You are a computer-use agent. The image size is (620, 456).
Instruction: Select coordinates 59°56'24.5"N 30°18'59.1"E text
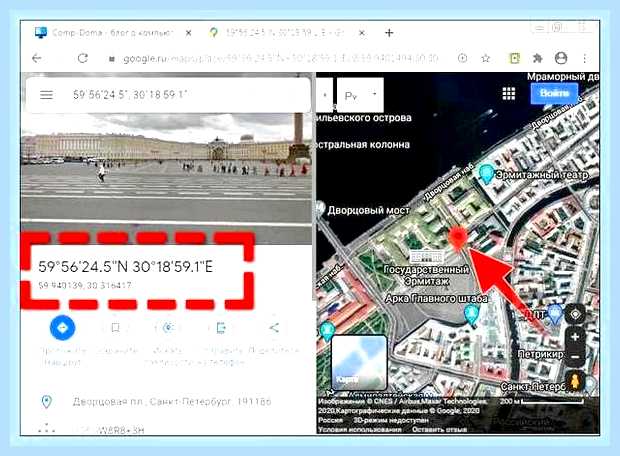126,267
